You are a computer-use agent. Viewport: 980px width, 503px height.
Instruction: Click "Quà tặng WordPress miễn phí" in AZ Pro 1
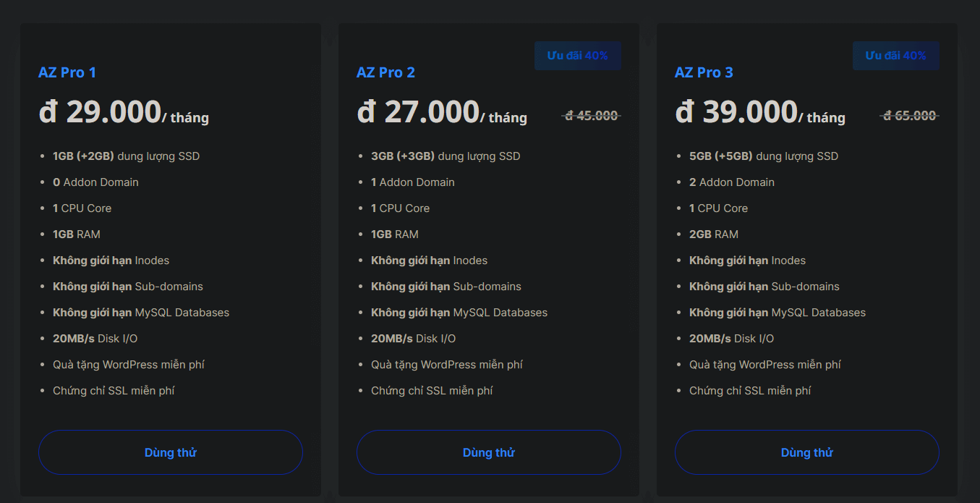pyautogui.click(x=129, y=365)
